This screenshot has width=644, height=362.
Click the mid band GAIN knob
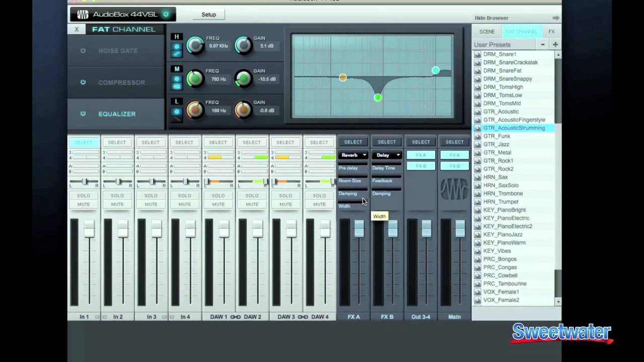pos(244,78)
